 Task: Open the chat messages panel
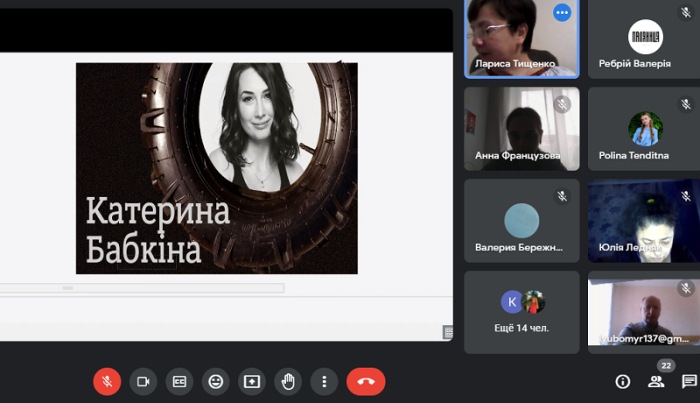click(689, 381)
